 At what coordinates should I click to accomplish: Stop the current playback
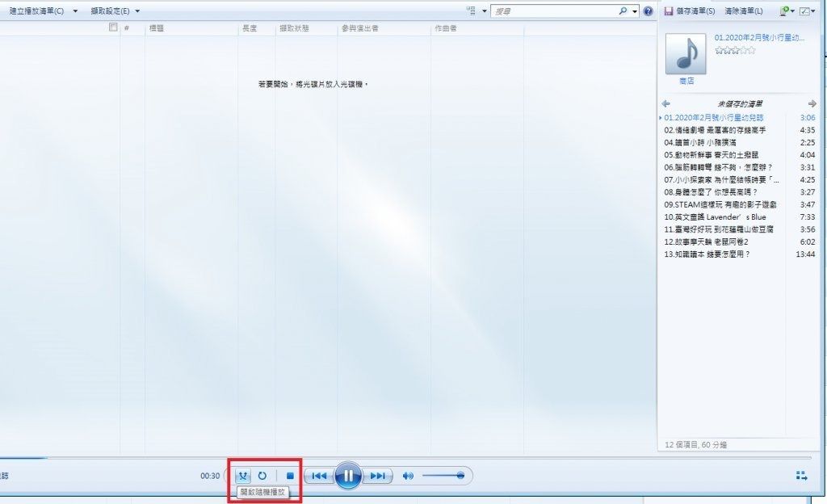290,476
